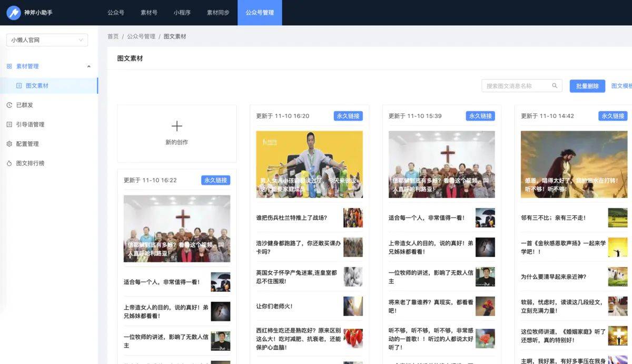Go to 首页 in the breadcrumb
Screen dimensions: 632x364
pos(113,36)
